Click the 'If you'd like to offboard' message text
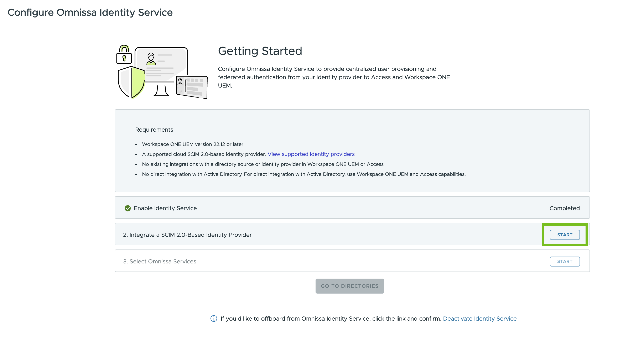Image resolution: width=644 pixels, height=342 pixels. point(331,319)
